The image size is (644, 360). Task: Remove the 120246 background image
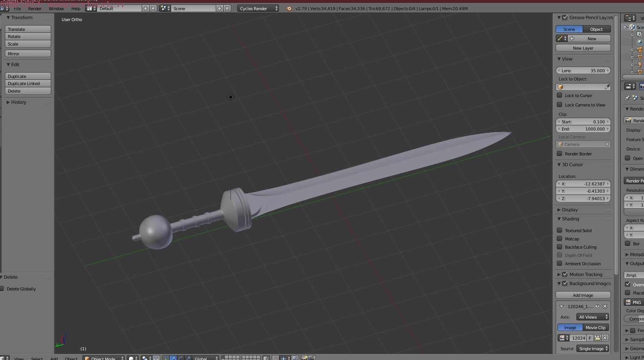click(x=605, y=306)
